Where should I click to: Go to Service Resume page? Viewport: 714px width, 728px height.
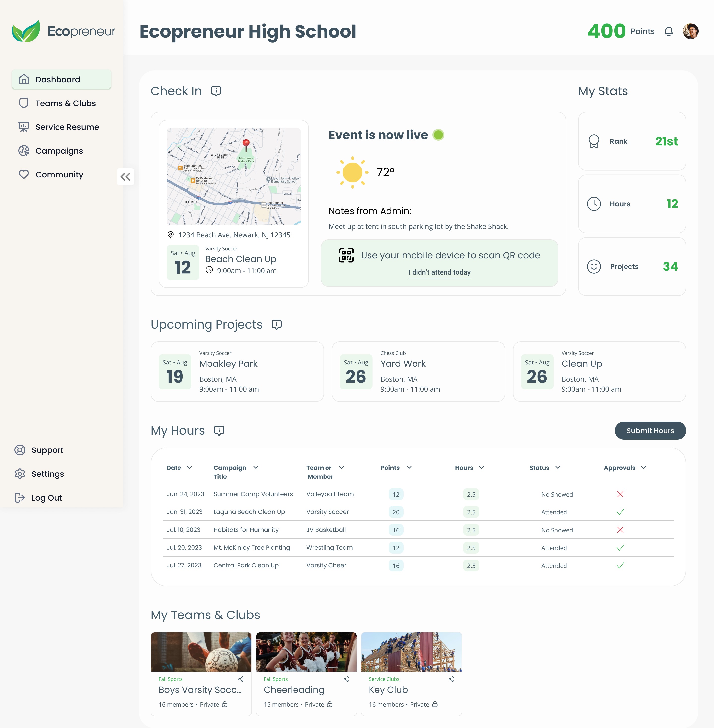(x=67, y=127)
